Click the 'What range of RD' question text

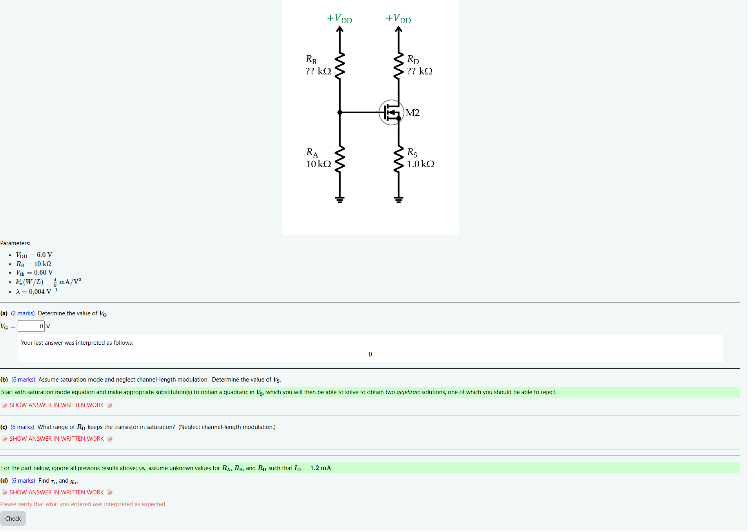point(156,427)
